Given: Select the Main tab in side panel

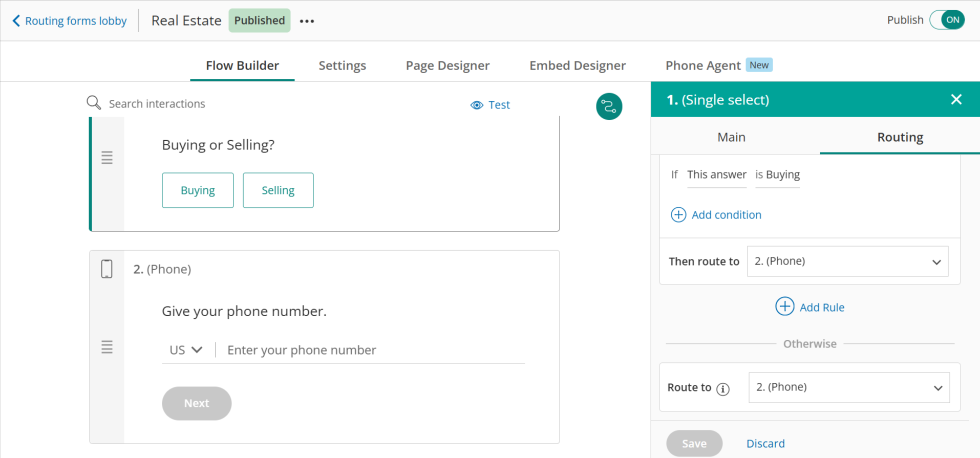Looking at the screenshot, I should point(731,137).
